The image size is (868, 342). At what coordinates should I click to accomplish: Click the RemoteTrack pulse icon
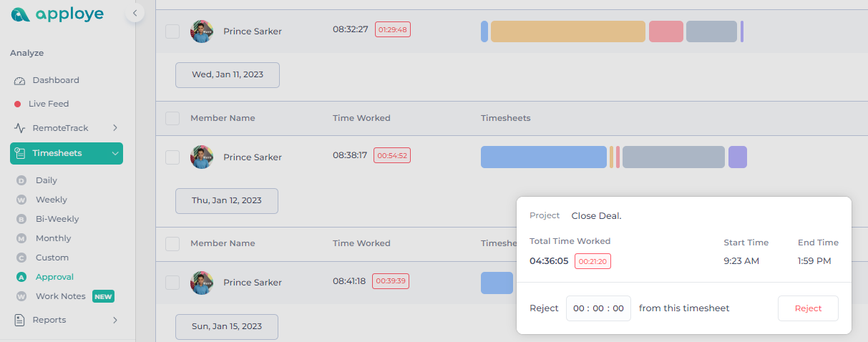click(19, 128)
